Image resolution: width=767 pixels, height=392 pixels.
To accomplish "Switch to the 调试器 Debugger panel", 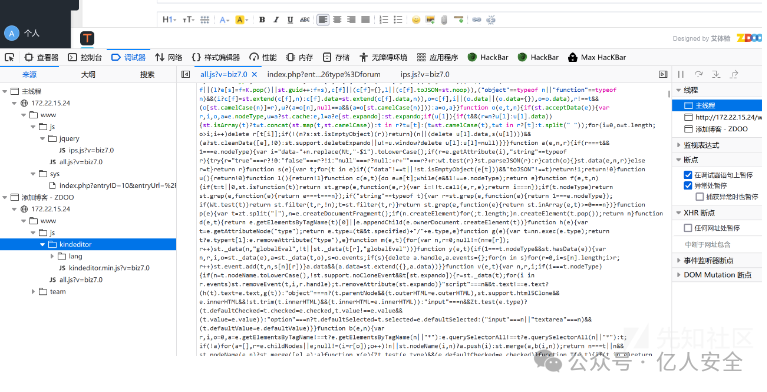I will click(x=128, y=57).
